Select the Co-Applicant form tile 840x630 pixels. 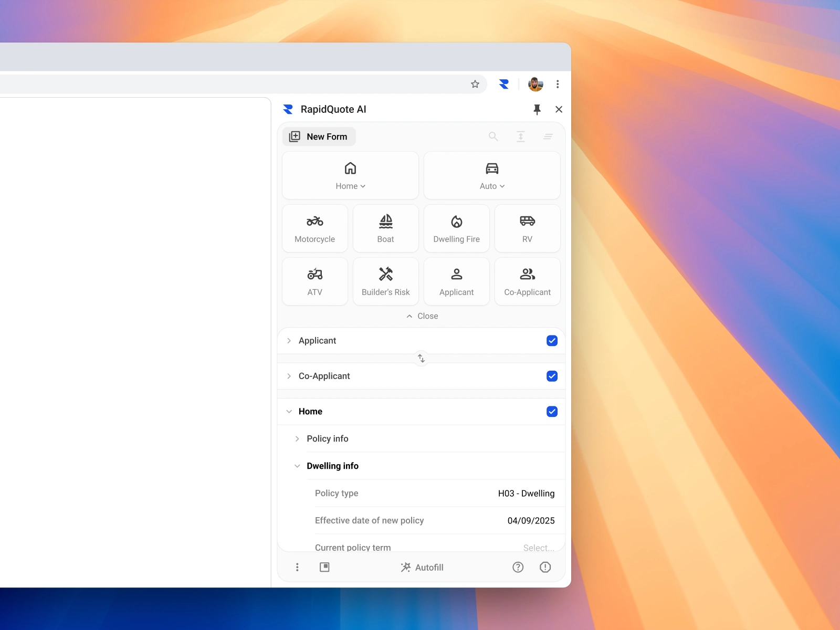click(x=528, y=281)
